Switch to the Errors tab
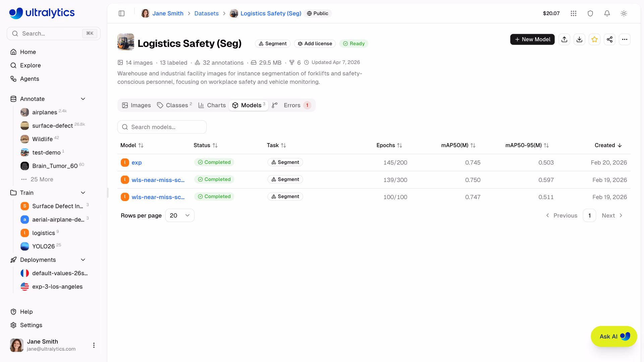Viewport: 644px width, 362px height. (x=297, y=105)
